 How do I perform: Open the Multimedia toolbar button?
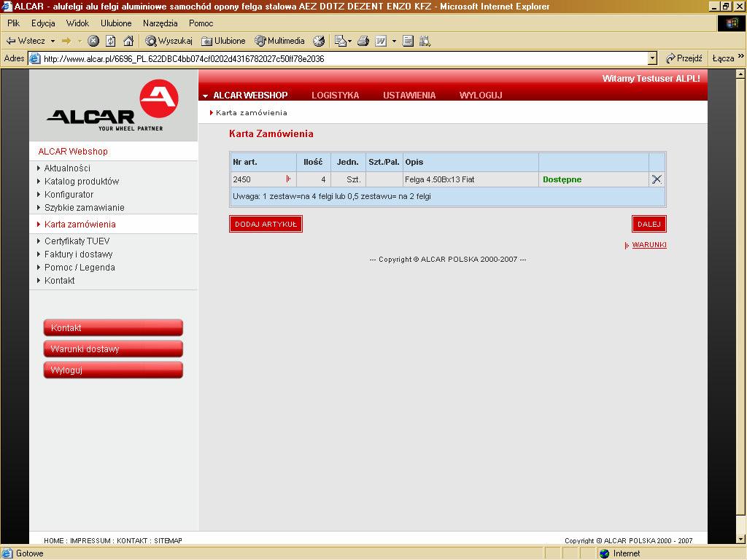[279, 41]
